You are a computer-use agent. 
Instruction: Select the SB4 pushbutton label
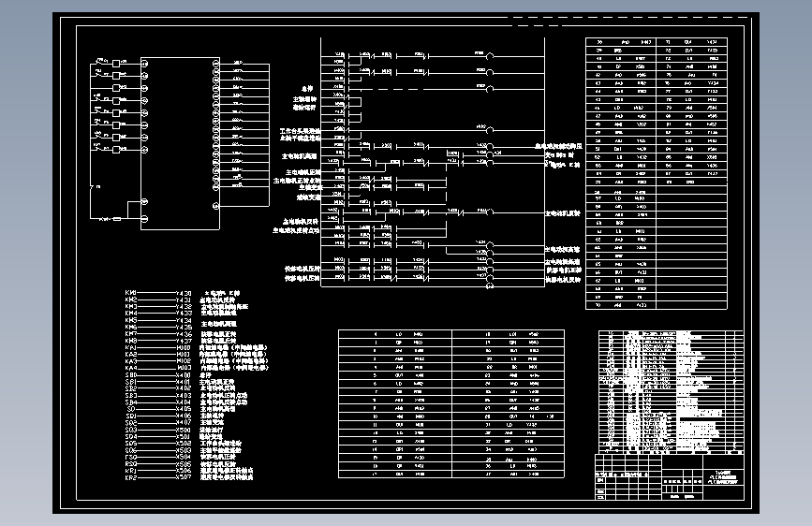(x=131, y=402)
